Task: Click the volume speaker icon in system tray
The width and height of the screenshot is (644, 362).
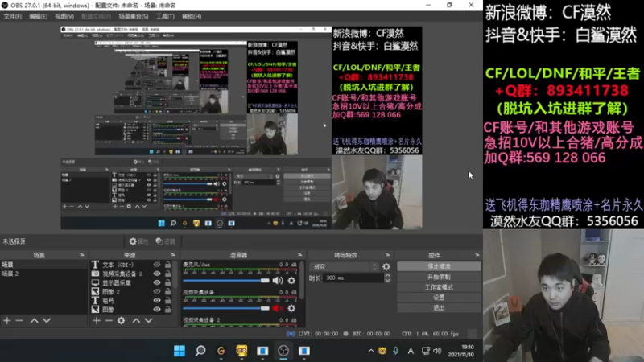Action: click(437, 351)
